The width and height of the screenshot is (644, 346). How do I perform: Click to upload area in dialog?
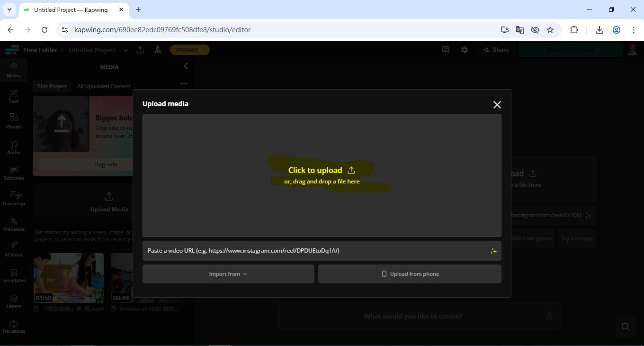322,175
